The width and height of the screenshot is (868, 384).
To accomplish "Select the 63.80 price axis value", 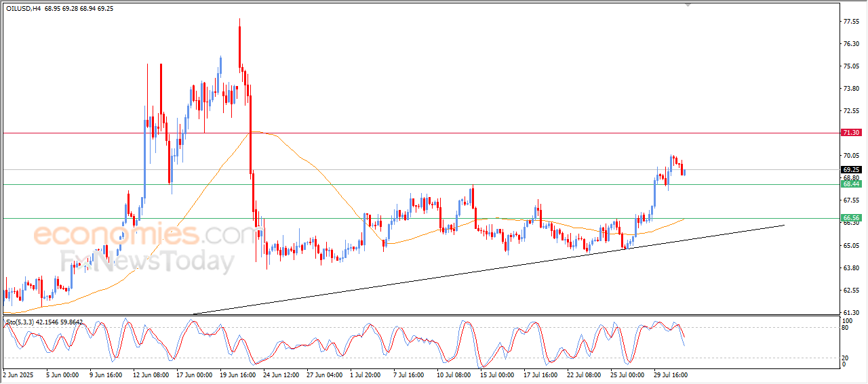I will pos(851,268).
